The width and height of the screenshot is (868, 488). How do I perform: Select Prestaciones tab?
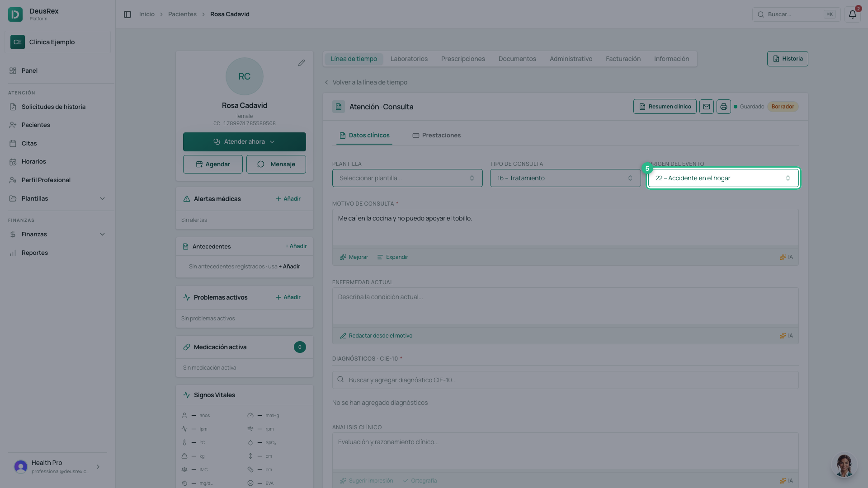click(x=437, y=136)
